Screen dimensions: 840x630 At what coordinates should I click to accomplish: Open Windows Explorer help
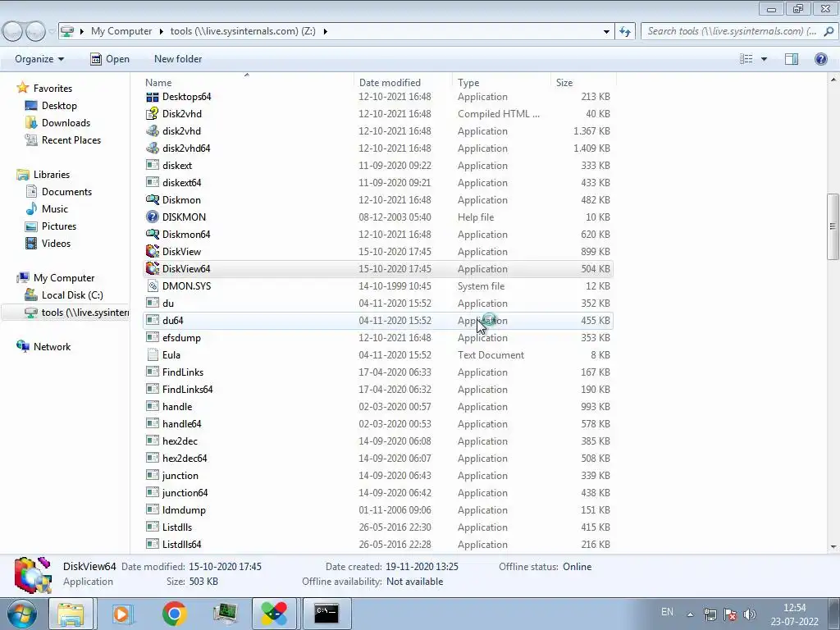point(820,59)
